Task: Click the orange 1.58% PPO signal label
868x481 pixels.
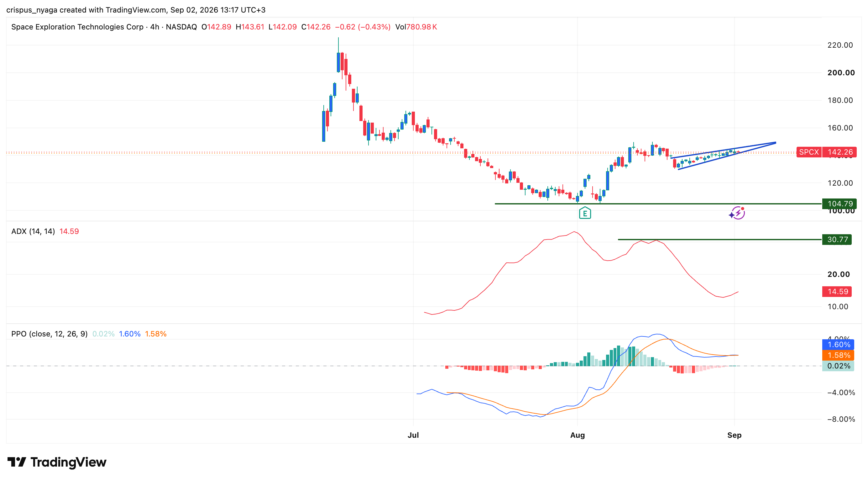Action: tap(838, 355)
